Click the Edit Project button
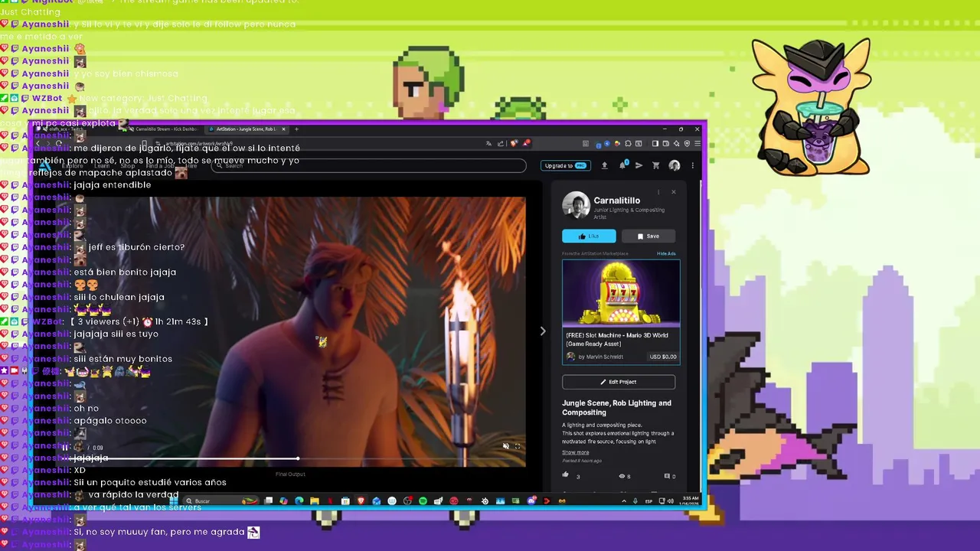The height and width of the screenshot is (551, 980). click(619, 381)
